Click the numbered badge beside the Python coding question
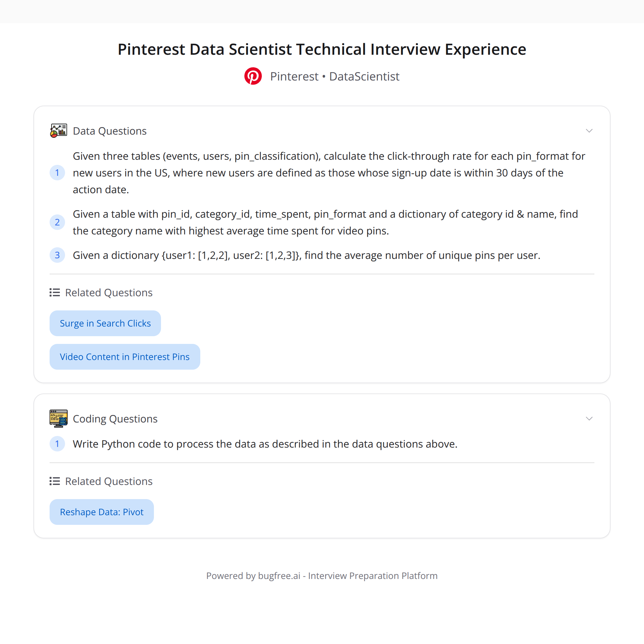The image size is (644, 644). pyautogui.click(x=57, y=444)
